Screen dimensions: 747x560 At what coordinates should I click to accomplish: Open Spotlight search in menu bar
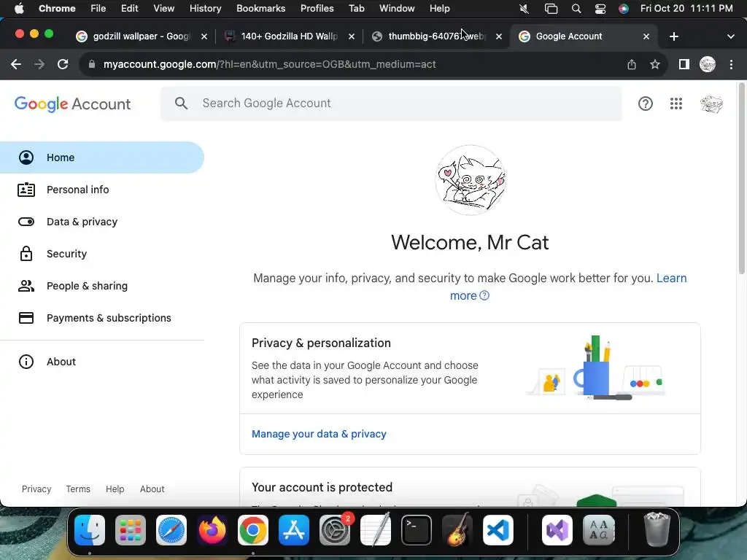[576, 9]
